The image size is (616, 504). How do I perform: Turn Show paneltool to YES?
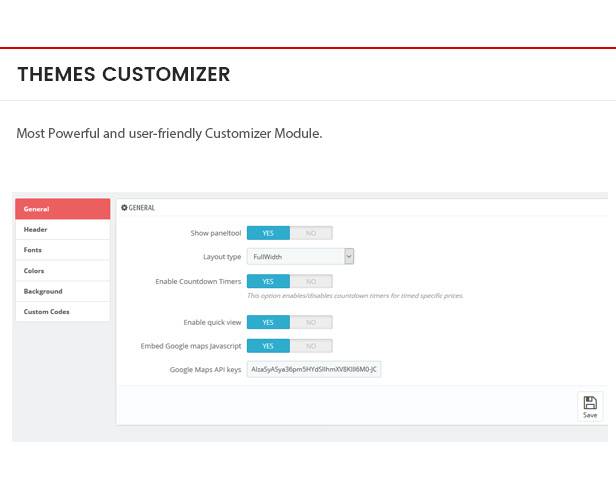(x=268, y=233)
